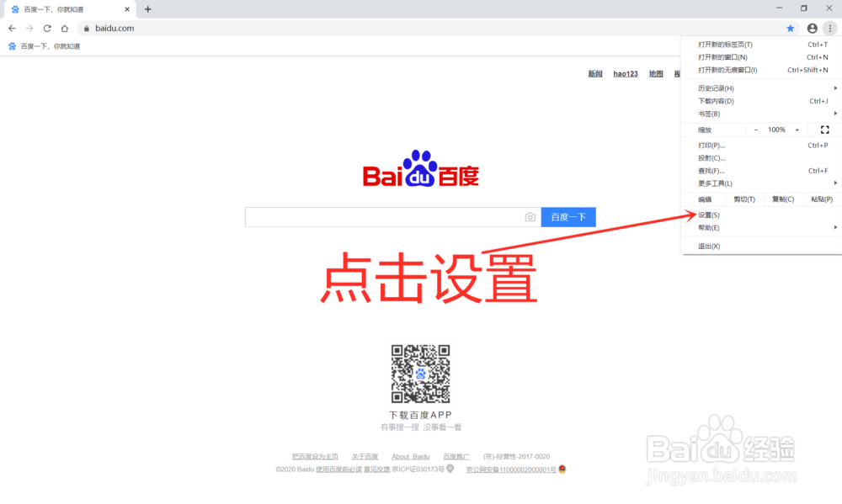This screenshot has height=504, width=842.
Task: Open the user profile avatar icon
Action: pos(813,29)
